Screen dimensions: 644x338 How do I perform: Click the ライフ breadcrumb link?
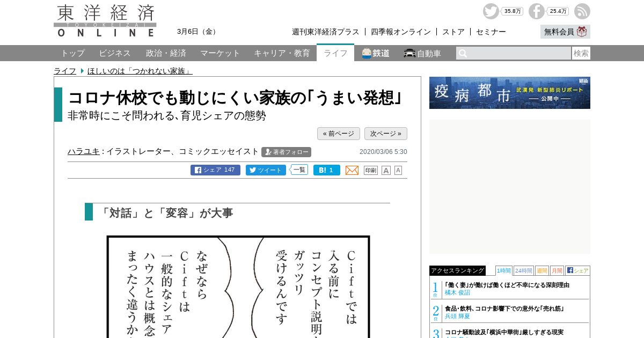(65, 71)
